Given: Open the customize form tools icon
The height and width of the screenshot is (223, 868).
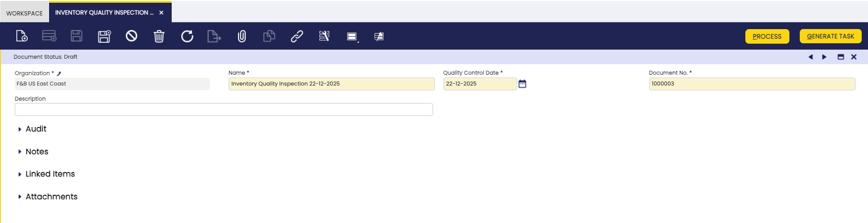Looking at the screenshot, I should [324, 36].
